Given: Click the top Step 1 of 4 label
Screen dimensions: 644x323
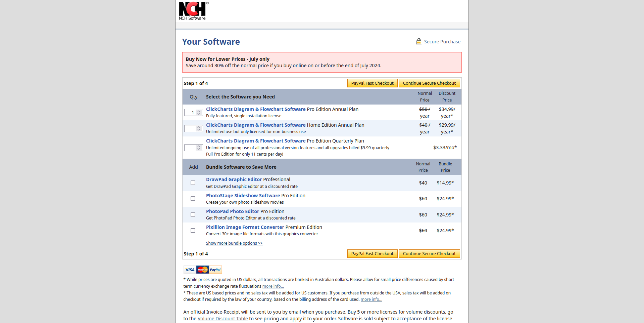Looking at the screenshot, I should pos(196,83).
